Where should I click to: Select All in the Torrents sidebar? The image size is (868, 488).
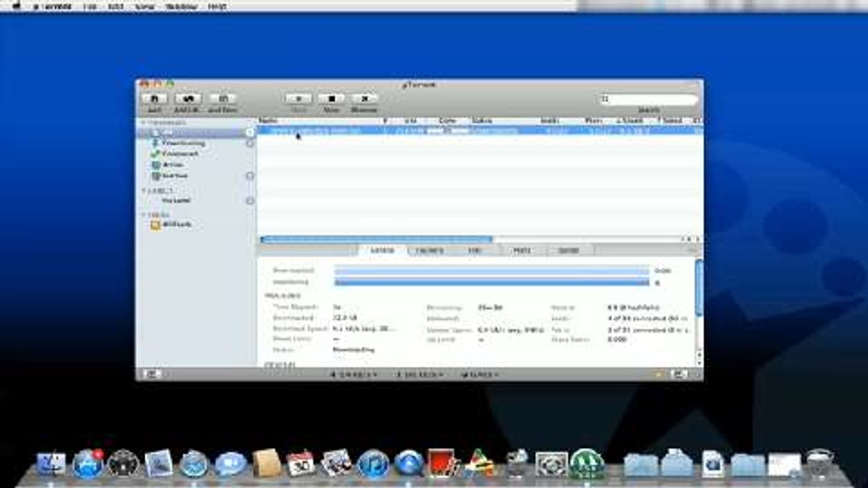click(x=195, y=132)
